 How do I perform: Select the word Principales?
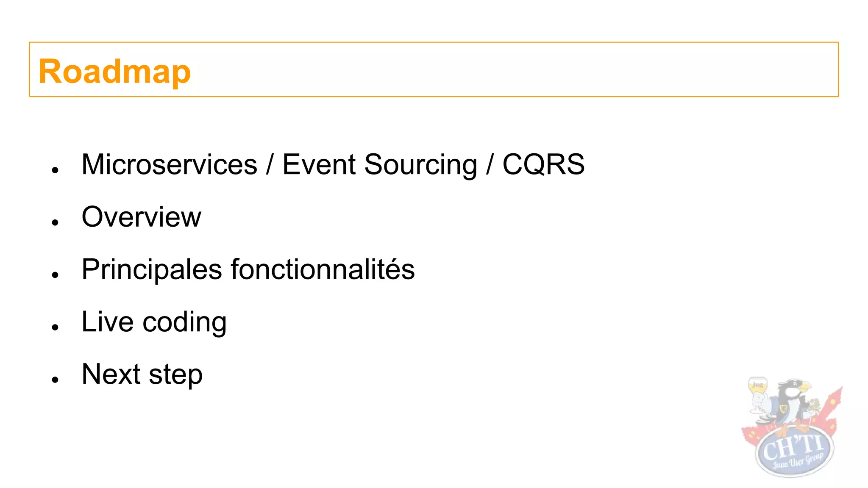coord(152,269)
